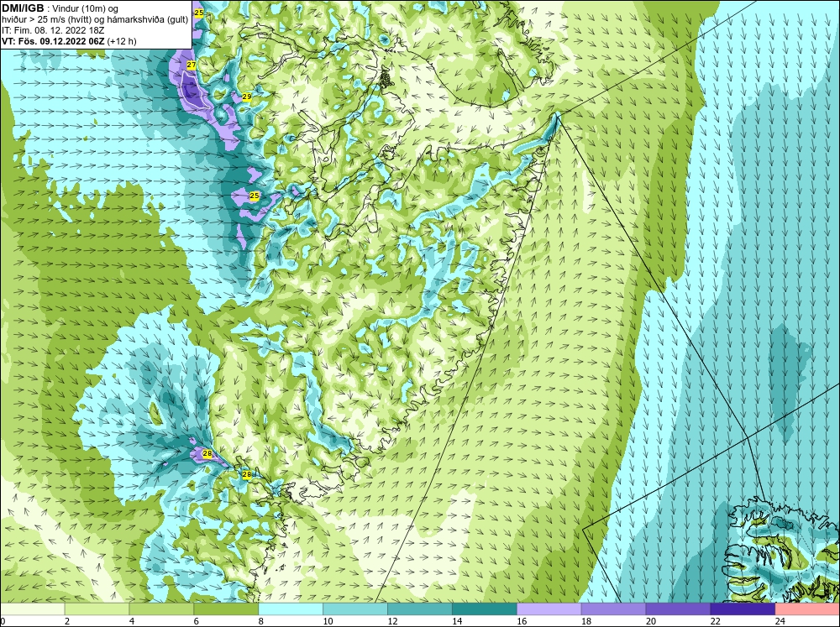Image resolution: width=840 pixels, height=627 pixels.
Task: Click the legend scale number 24
Action: [780, 621]
